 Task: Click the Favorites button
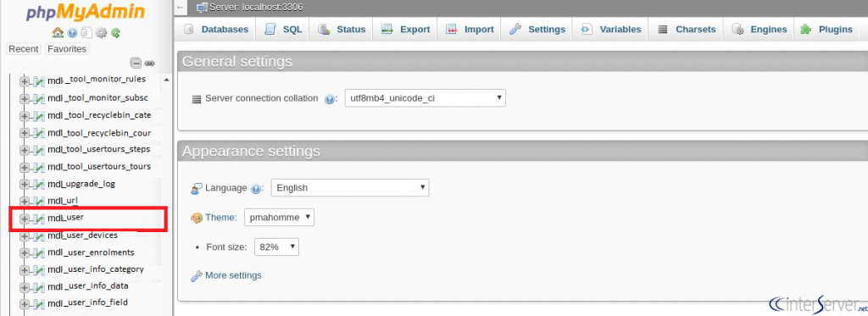[67, 48]
